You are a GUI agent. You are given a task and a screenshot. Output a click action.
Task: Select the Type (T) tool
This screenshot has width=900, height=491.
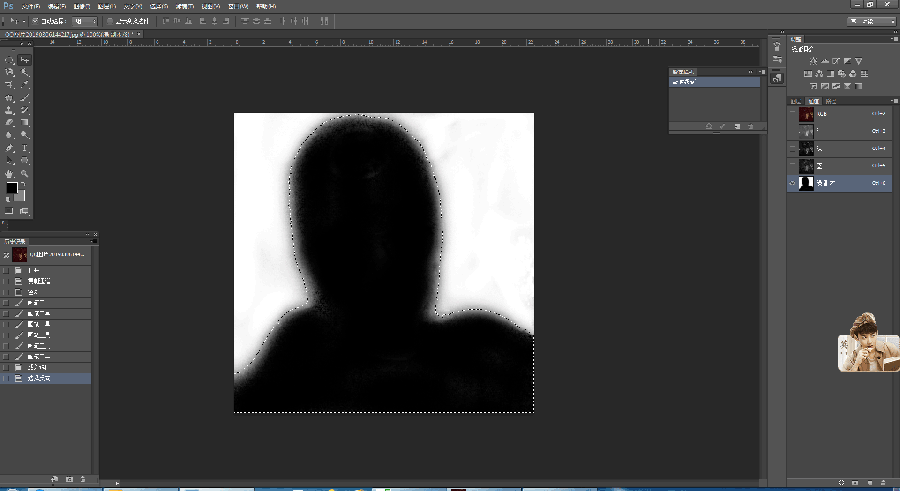pyautogui.click(x=25, y=148)
